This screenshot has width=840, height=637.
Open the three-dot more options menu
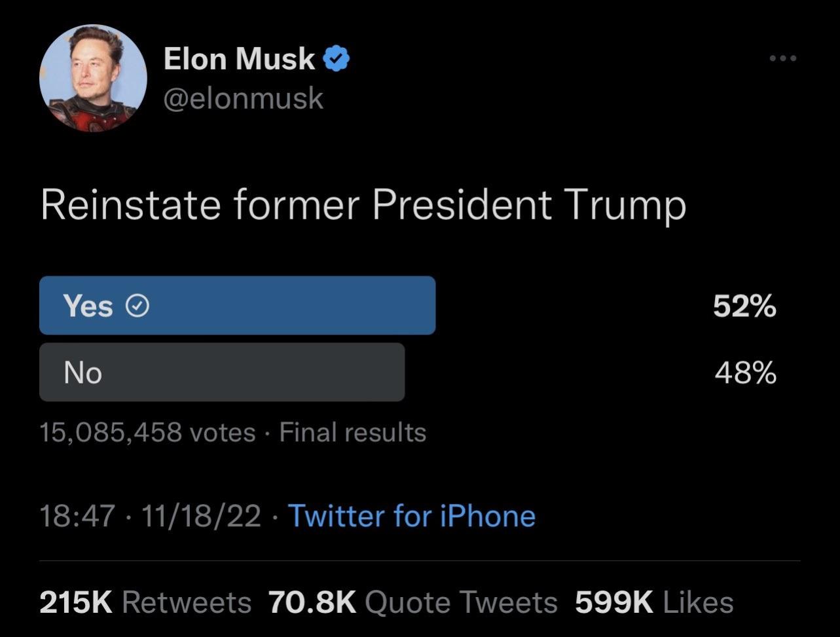(783, 59)
